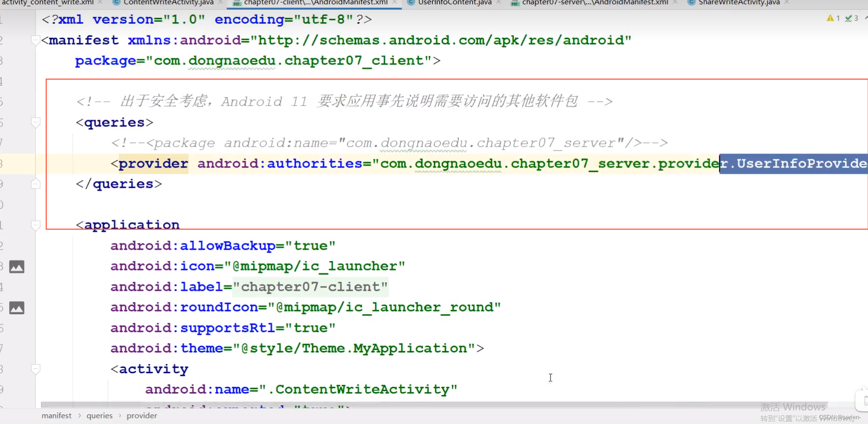Viewport: 868px width, 424px height.
Task: Click the xmlns:android schema URL
Action: 441,40
